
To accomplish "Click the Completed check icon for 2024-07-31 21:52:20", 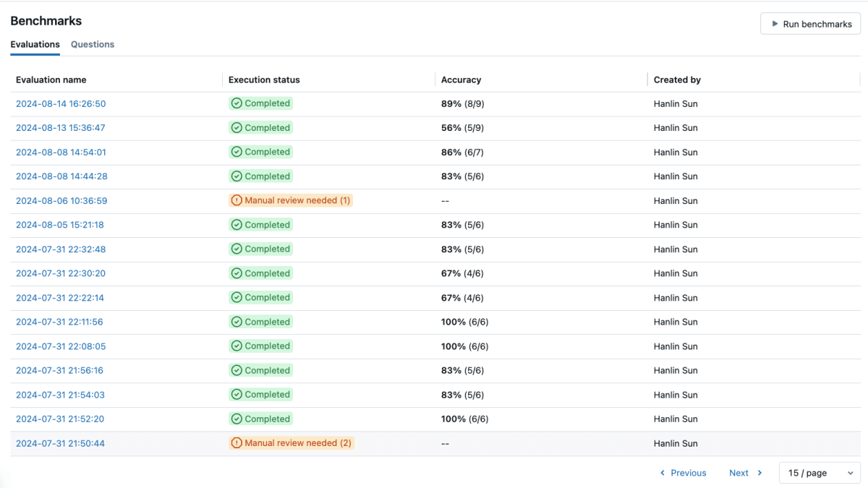I will (x=237, y=419).
